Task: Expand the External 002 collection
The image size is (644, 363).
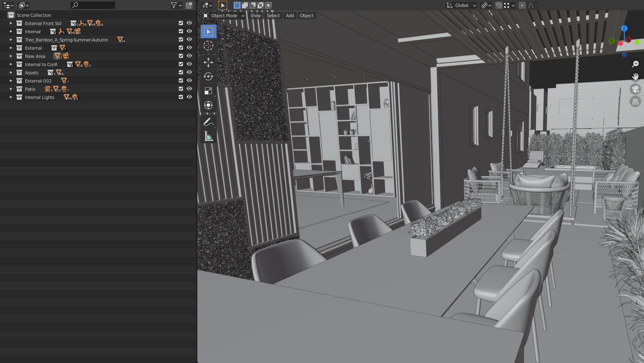Action: pyautogui.click(x=11, y=81)
